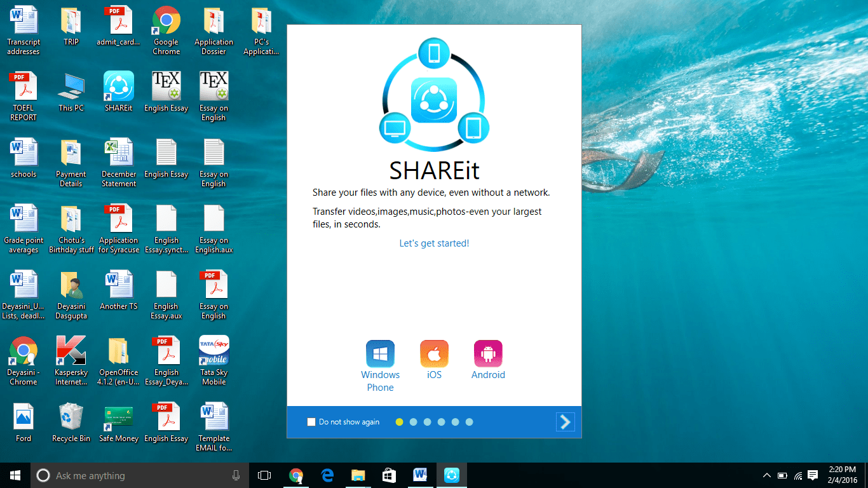Select the fourth page indicator dot
Viewport: 868px width, 488px height.
tap(441, 422)
